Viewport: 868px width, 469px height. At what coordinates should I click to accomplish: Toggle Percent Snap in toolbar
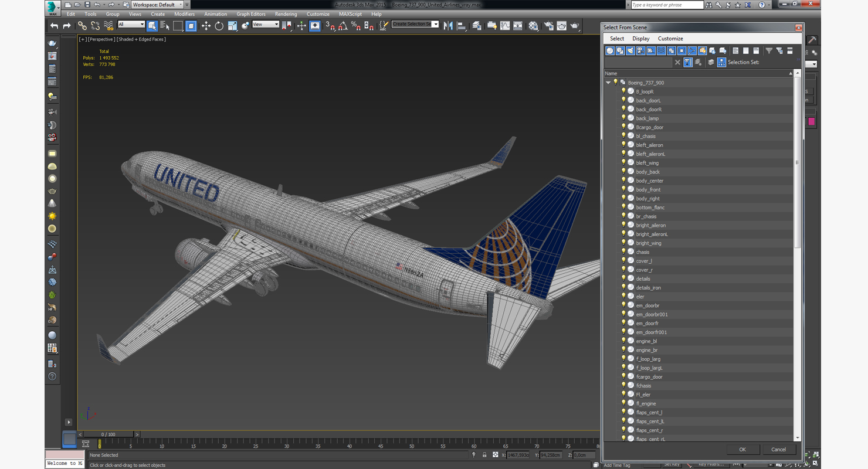tap(356, 26)
